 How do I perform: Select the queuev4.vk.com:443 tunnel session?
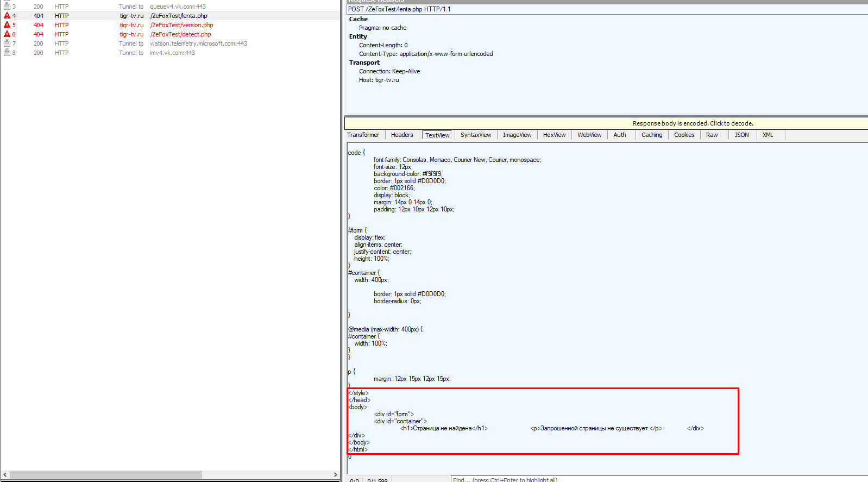point(170,7)
